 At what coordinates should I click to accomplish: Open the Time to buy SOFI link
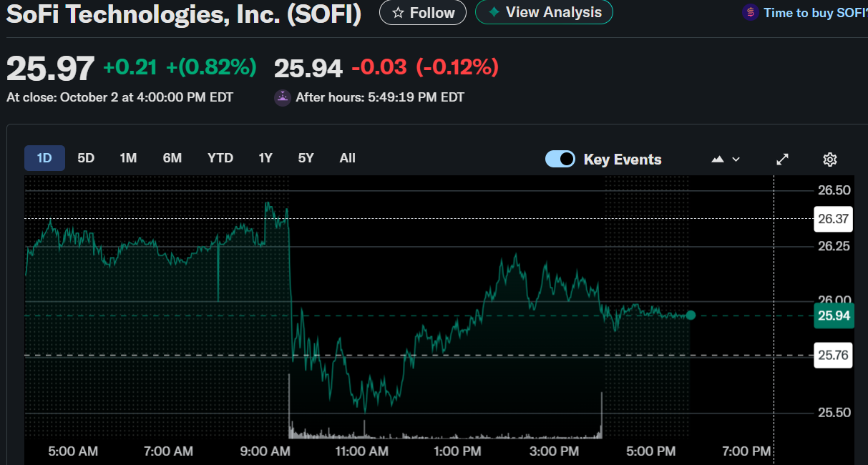click(814, 12)
